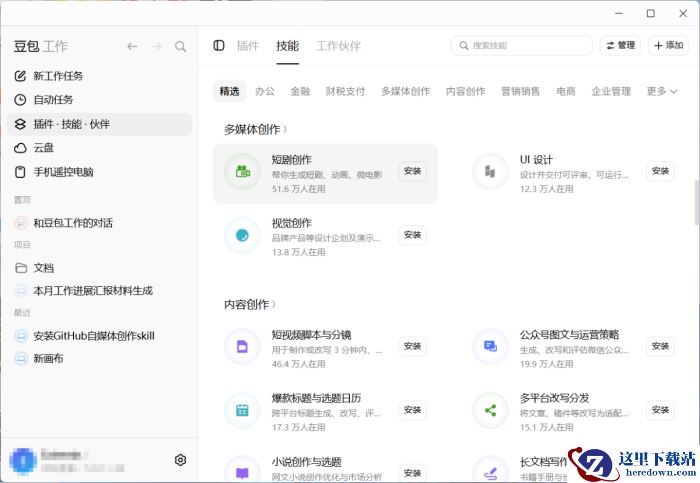The image size is (700, 483).
Task: Open sidebar search magnifier icon
Action: 180,46
